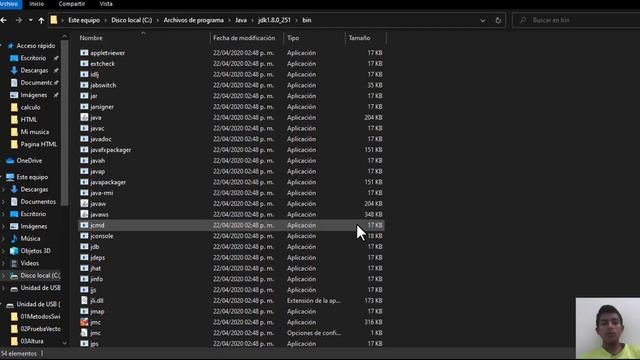Expand the Disco local (C:) node
The width and height of the screenshot is (640, 360).
click(x=4, y=276)
